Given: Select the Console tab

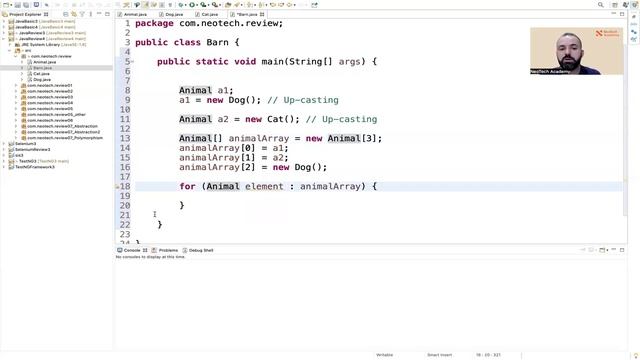Looking at the screenshot, I should [132, 250].
